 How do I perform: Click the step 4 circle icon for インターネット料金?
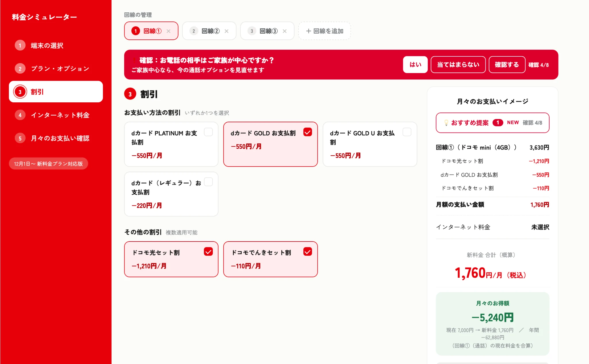point(20,115)
